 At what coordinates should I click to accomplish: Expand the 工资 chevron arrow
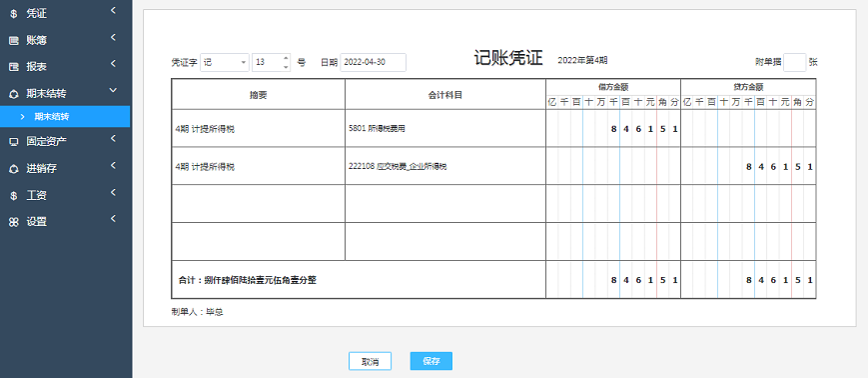[113, 192]
